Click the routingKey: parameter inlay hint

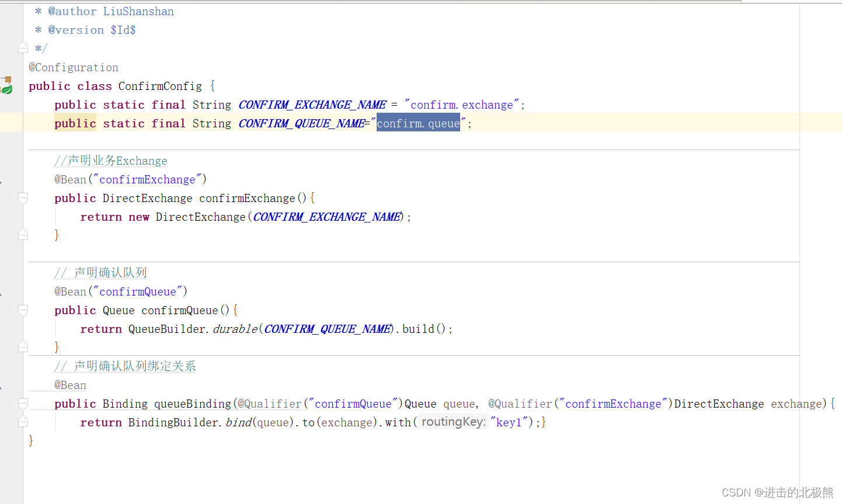coord(454,422)
